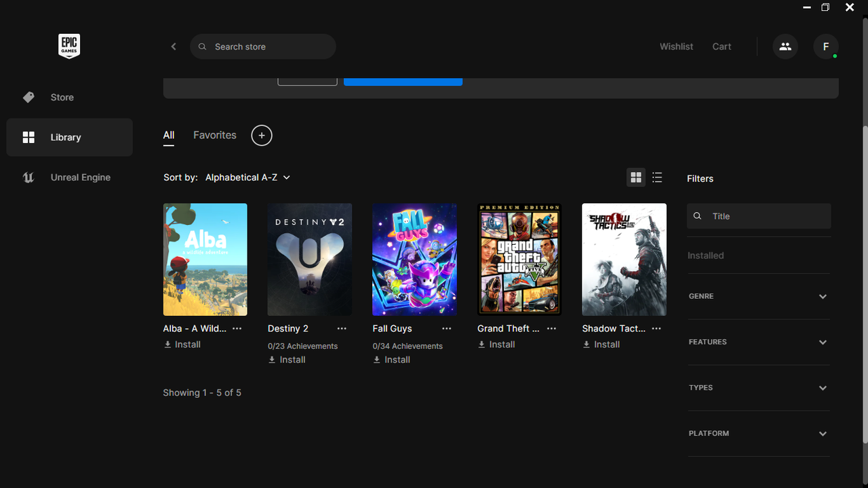The height and width of the screenshot is (488, 868).
Task: Expand the PLATFORM filter
Action: (759, 434)
